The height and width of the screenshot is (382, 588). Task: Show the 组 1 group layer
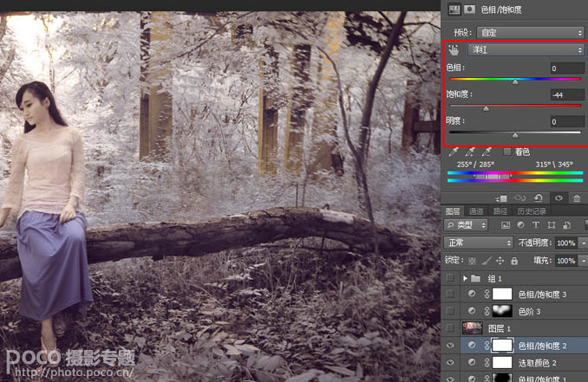[x=449, y=278]
